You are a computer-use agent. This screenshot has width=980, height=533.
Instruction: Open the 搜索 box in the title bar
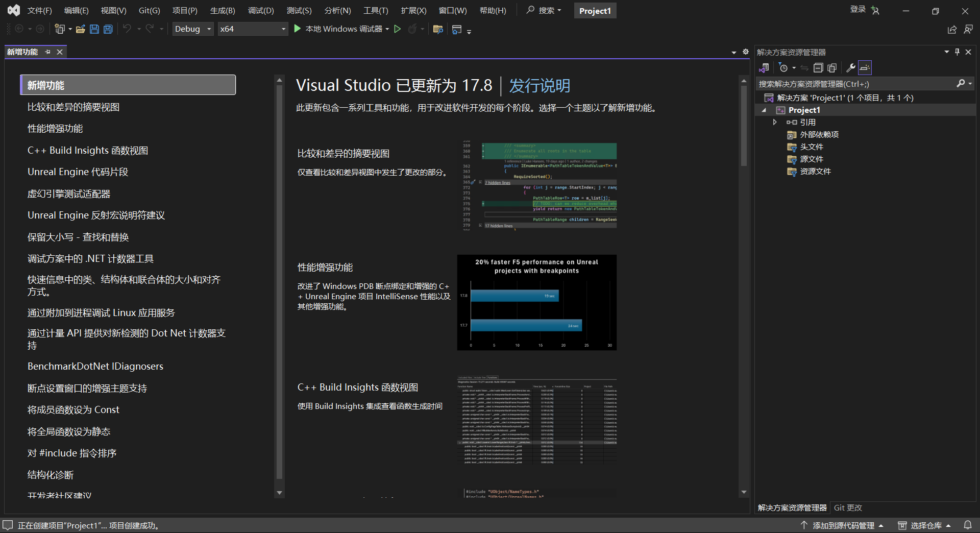pos(544,10)
